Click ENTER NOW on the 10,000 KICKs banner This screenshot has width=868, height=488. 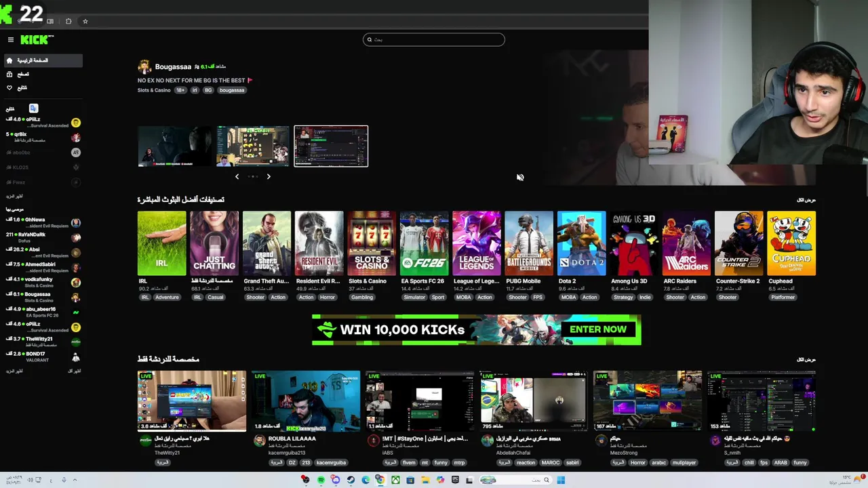pyautogui.click(x=598, y=329)
